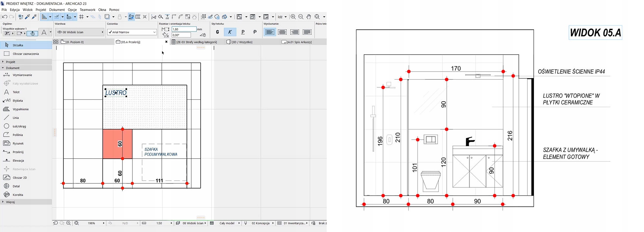The height and width of the screenshot is (232, 644).
Task: Pick the Polilinia tool
Action: point(17,135)
